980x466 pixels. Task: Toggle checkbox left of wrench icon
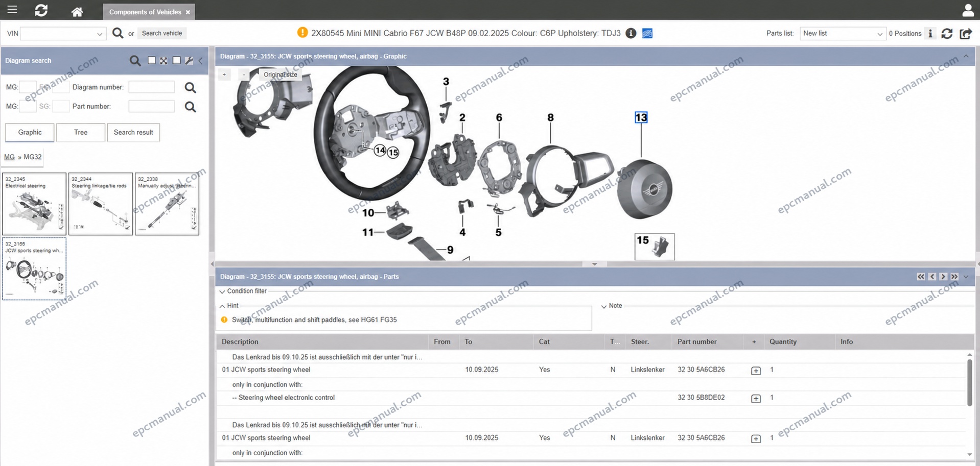point(176,60)
